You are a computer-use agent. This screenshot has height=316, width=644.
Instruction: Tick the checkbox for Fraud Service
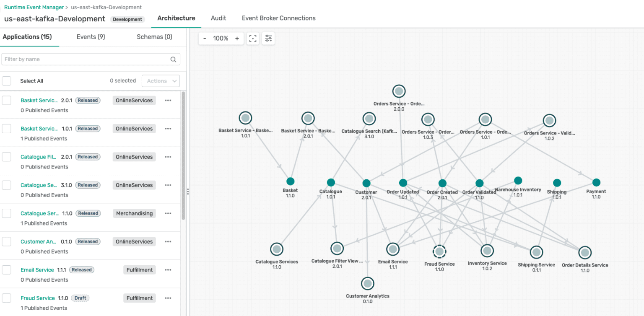(6, 298)
